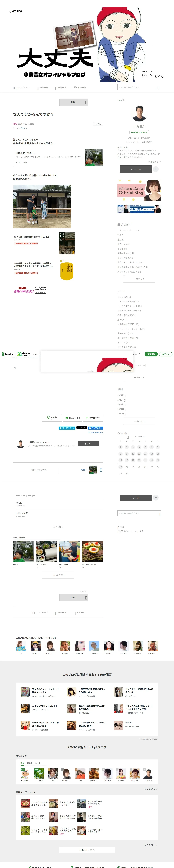Click もっと見る below image articles
This screenshot has height=868, width=174.
click(58, 575)
